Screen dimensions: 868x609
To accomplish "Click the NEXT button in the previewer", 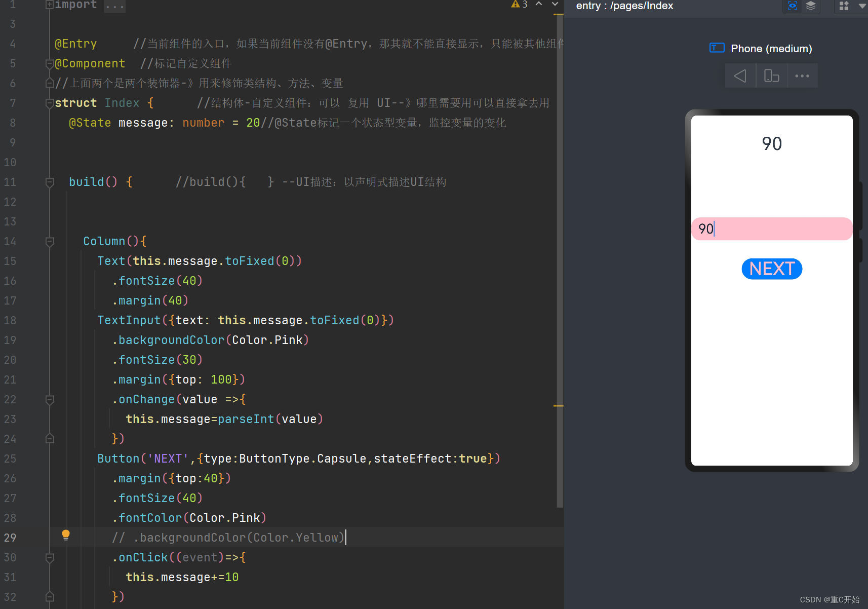I will [x=771, y=269].
